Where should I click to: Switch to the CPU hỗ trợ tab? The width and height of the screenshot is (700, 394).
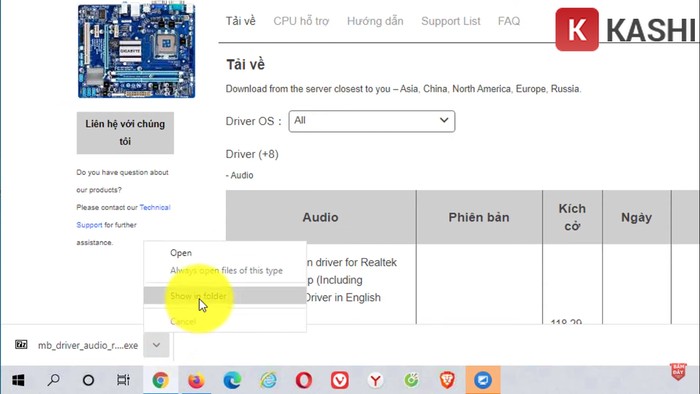point(301,21)
